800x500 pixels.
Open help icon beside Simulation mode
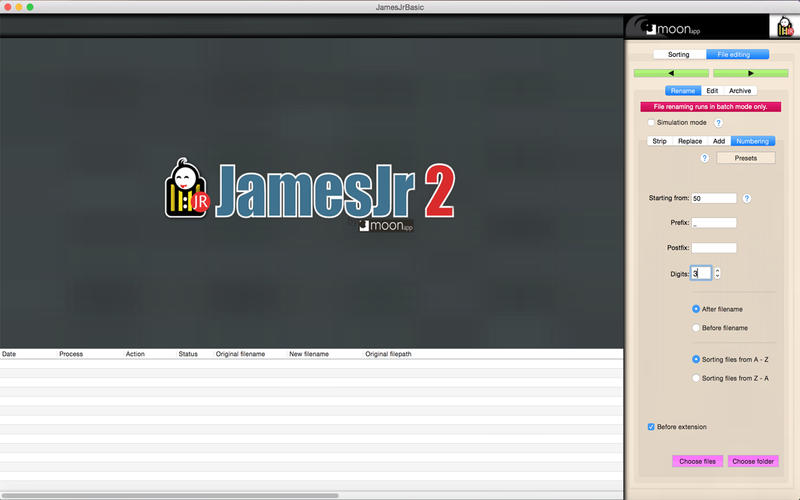(718, 123)
